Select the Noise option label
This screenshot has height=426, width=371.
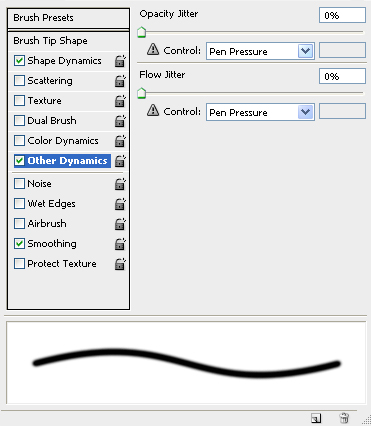point(39,184)
